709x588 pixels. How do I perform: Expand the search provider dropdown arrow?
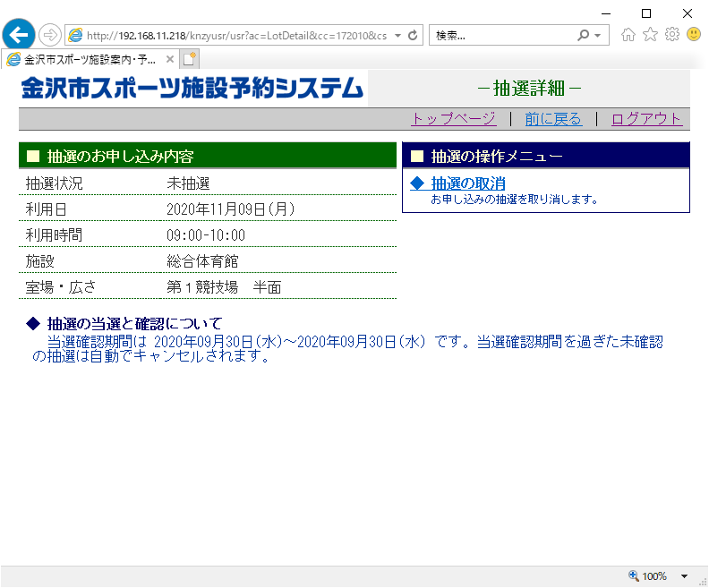[597, 35]
